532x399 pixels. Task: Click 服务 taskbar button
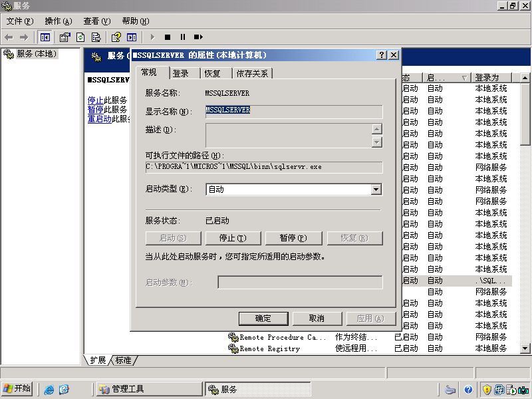[258, 389]
